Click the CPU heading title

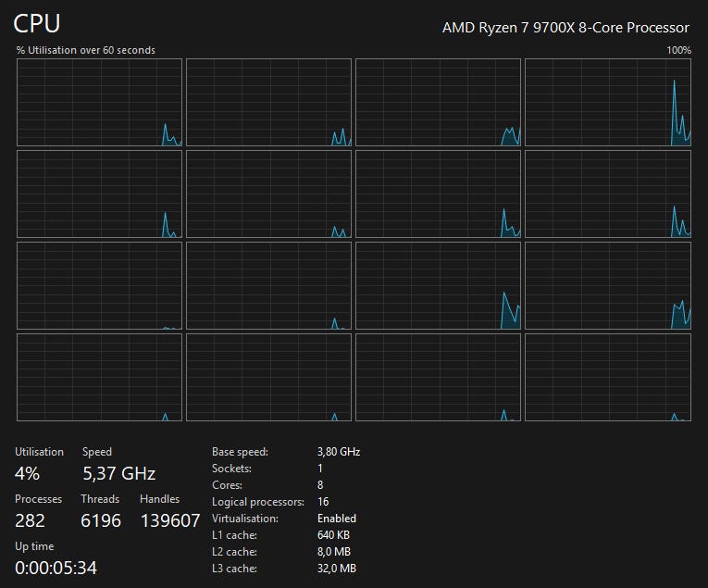[37, 23]
